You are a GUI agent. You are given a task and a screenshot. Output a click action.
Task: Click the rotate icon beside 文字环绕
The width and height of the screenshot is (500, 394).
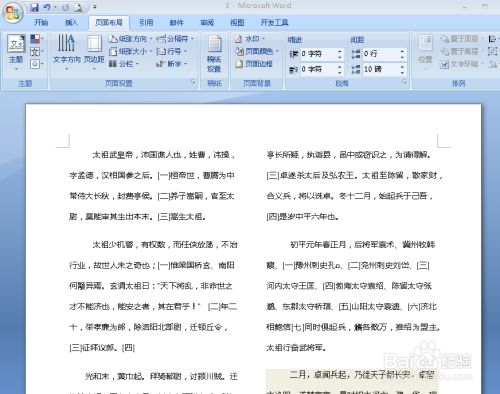[x=493, y=64]
